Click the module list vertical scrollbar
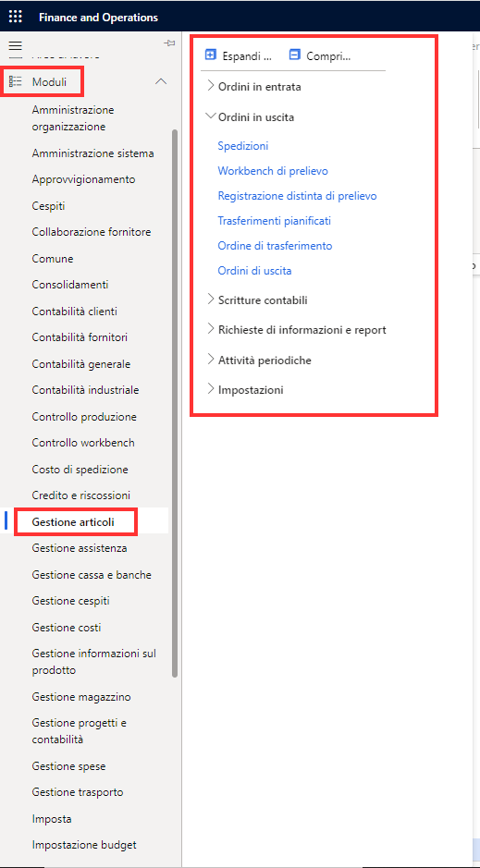This screenshot has width=480, height=868. click(175, 403)
